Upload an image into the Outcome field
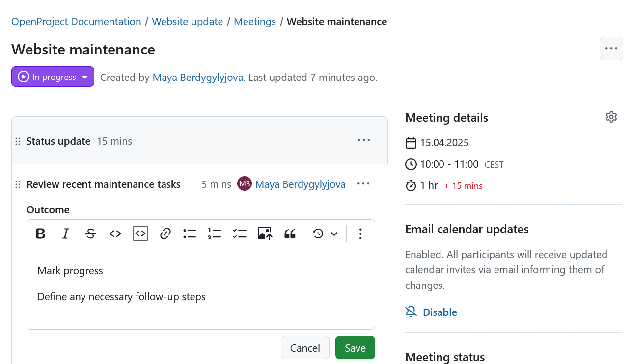Image resolution: width=632 pixels, height=364 pixels. pyautogui.click(x=265, y=234)
